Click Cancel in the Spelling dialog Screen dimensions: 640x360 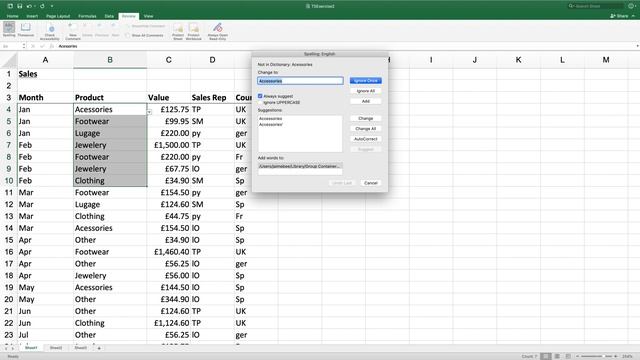pyautogui.click(x=371, y=183)
